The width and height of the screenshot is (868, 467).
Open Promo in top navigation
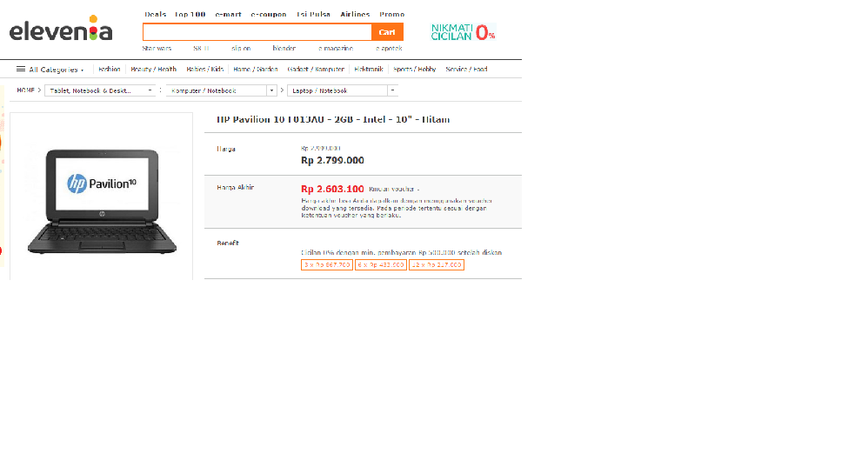click(392, 15)
